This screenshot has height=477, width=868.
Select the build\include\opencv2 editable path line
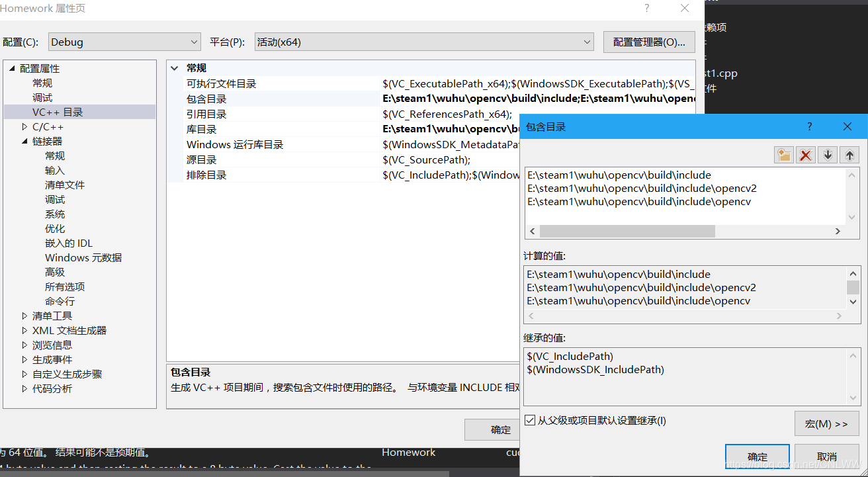[x=642, y=189]
